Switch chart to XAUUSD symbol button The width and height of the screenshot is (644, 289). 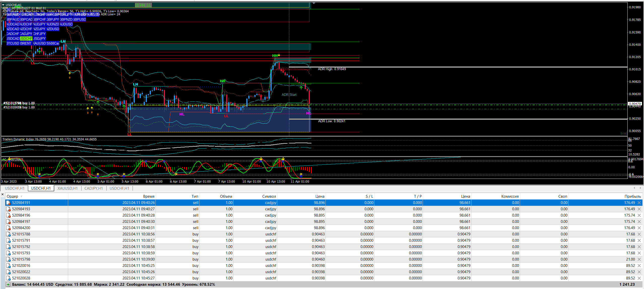[x=39, y=43]
